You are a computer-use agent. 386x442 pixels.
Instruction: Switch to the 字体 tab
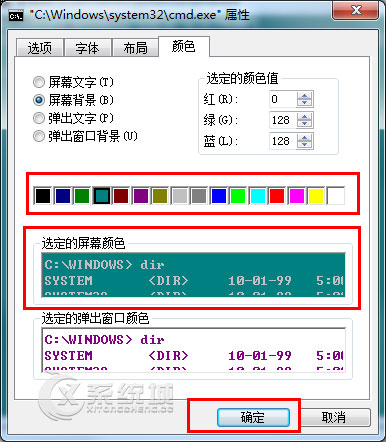point(88,48)
